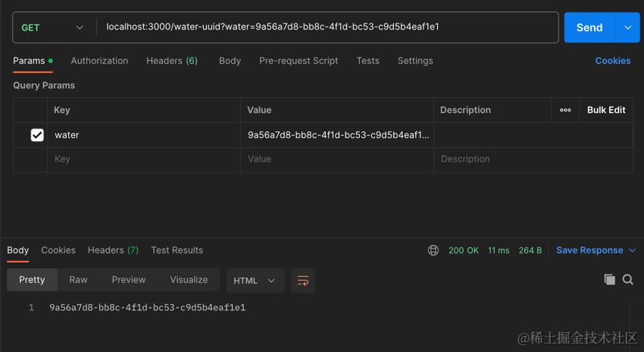Open the Pre-request Script tab

point(299,61)
